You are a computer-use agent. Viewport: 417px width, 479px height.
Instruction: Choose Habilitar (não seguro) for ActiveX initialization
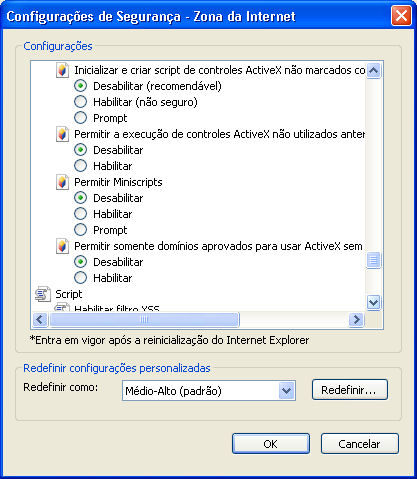click(x=80, y=102)
